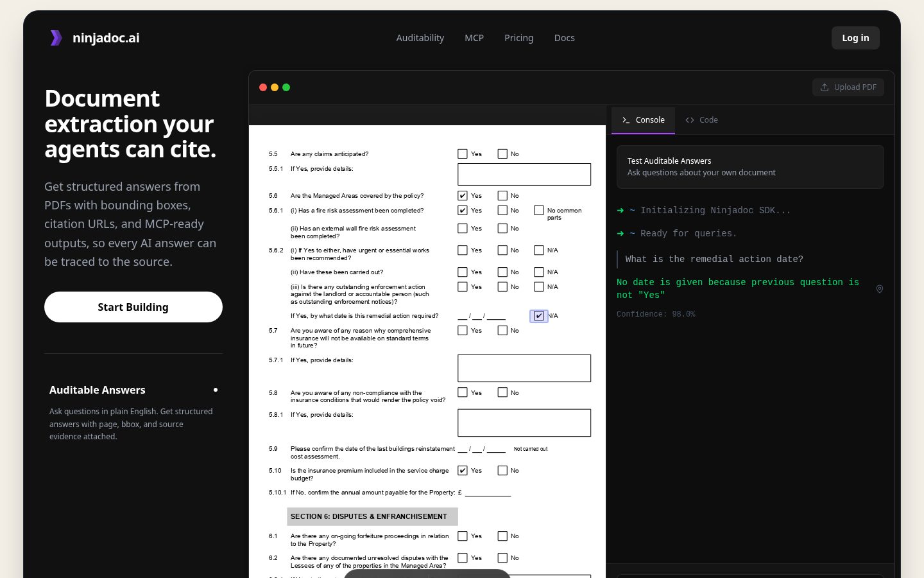Click the ninjadoc.ai brand name
924x578 pixels.
click(x=106, y=38)
